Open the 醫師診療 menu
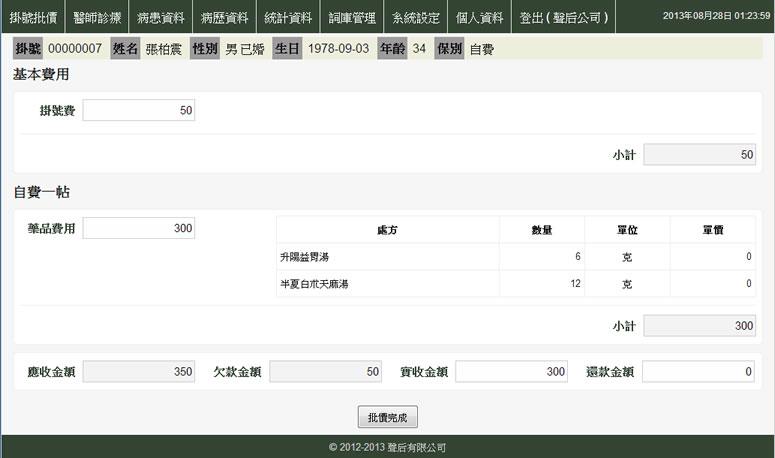Screen dimensions: 775x458 coord(97,17)
